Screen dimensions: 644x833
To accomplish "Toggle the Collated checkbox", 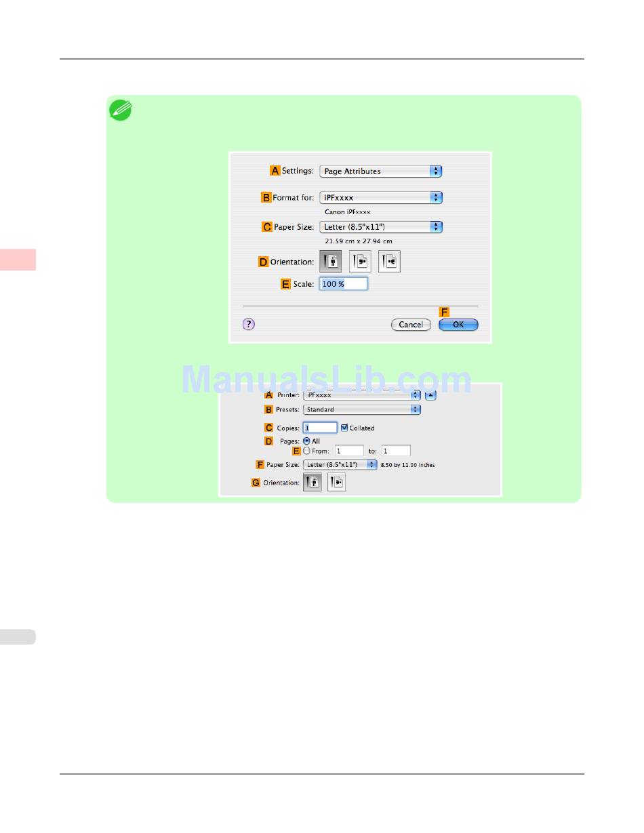I will point(344,428).
